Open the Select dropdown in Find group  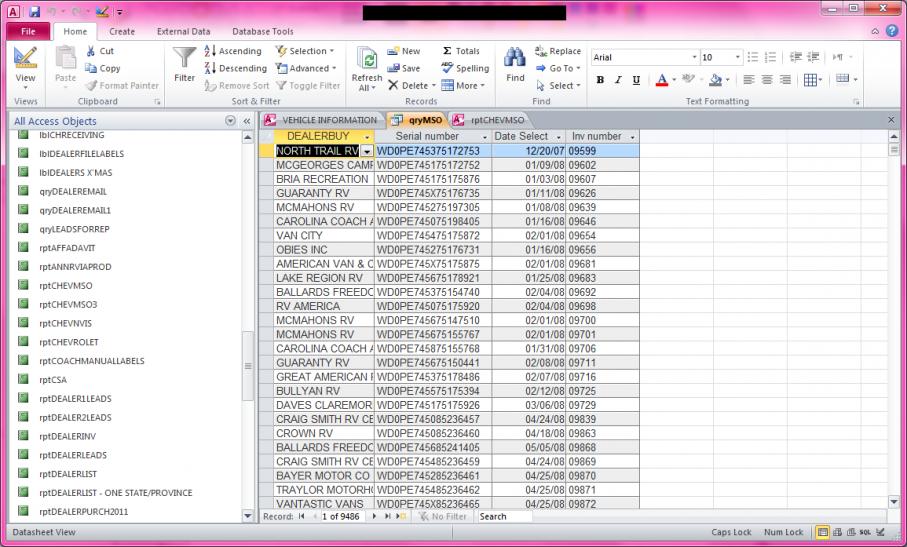(x=558, y=86)
